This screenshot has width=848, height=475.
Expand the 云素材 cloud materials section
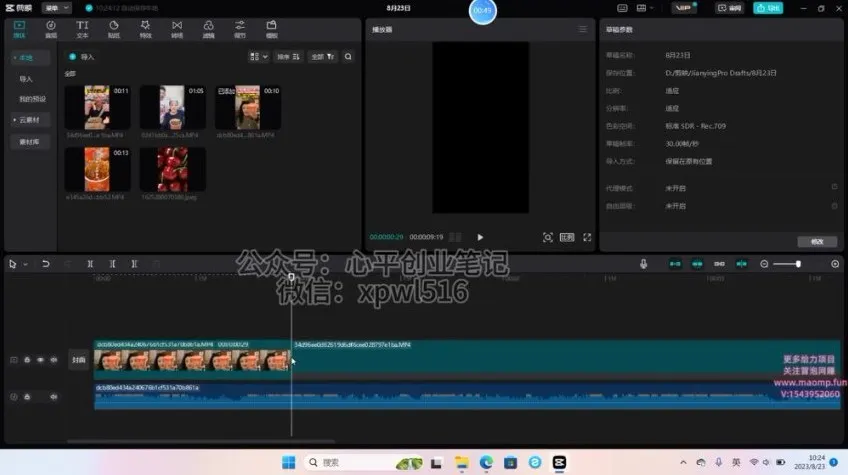point(30,120)
